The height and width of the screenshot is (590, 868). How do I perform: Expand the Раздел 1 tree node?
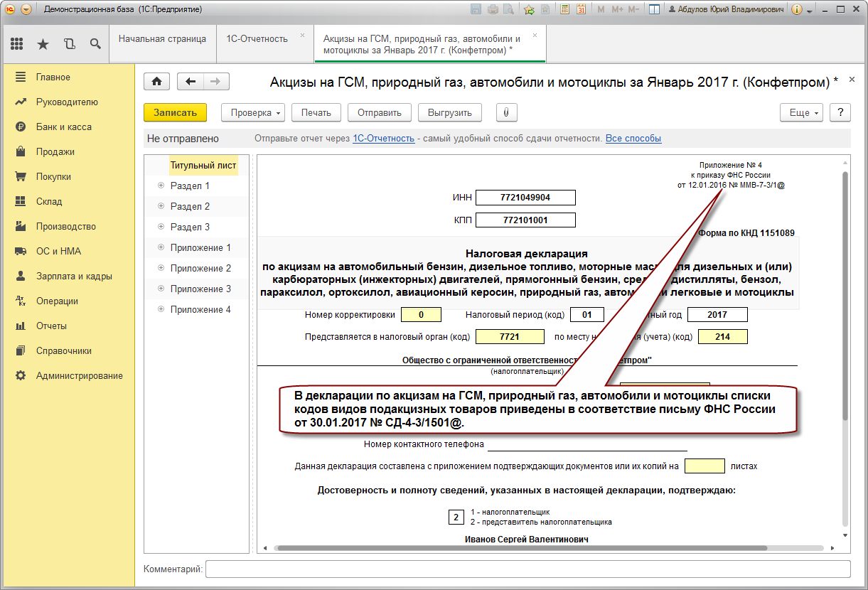(x=161, y=186)
